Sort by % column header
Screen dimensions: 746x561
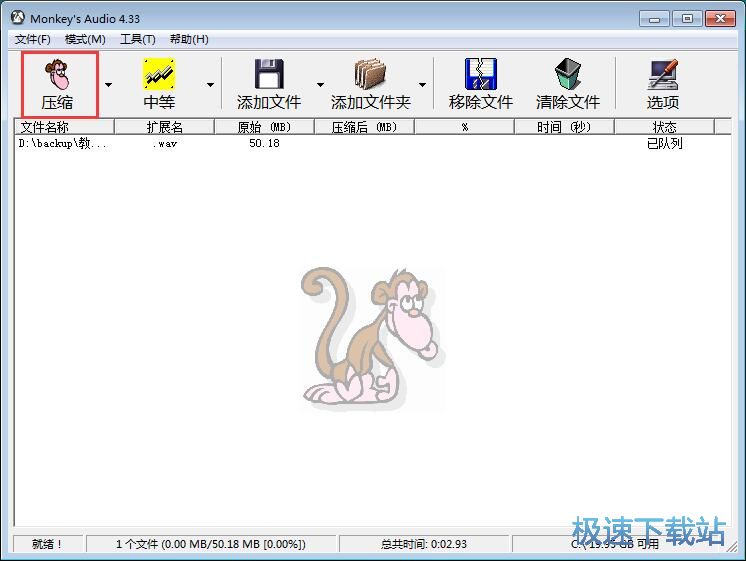tap(464, 127)
